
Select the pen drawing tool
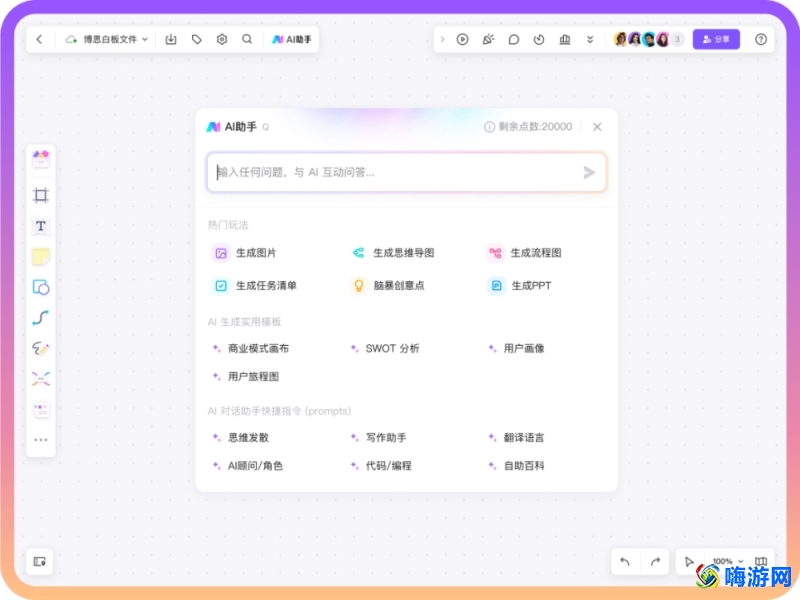pyautogui.click(x=41, y=348)
